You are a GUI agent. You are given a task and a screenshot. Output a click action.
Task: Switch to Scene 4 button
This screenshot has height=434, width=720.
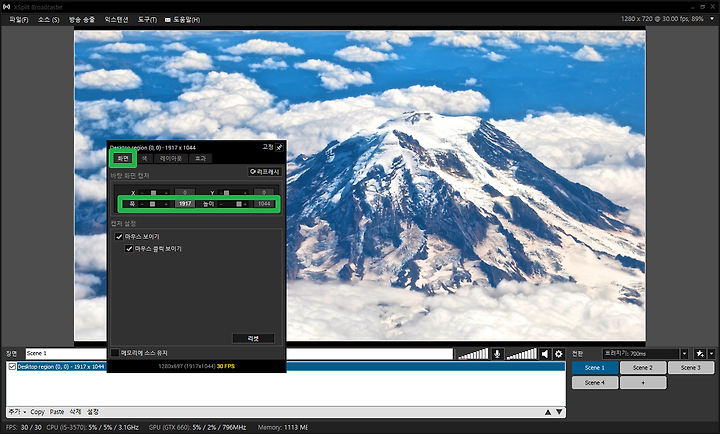(595, 383)
